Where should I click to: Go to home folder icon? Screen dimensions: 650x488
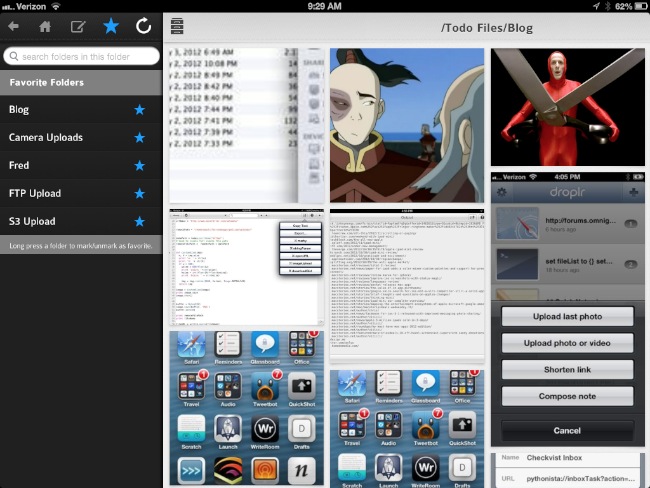pos(45,27)
